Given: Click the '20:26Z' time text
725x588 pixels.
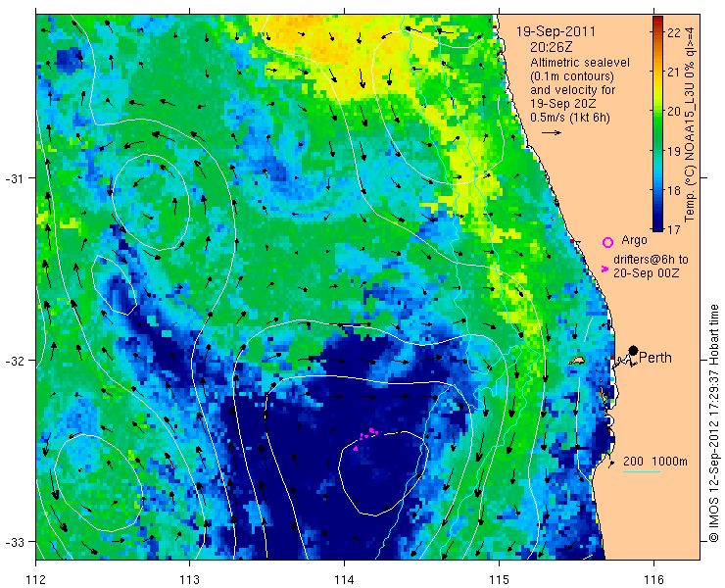Looking at the screenshot, I should click(552, 47).
